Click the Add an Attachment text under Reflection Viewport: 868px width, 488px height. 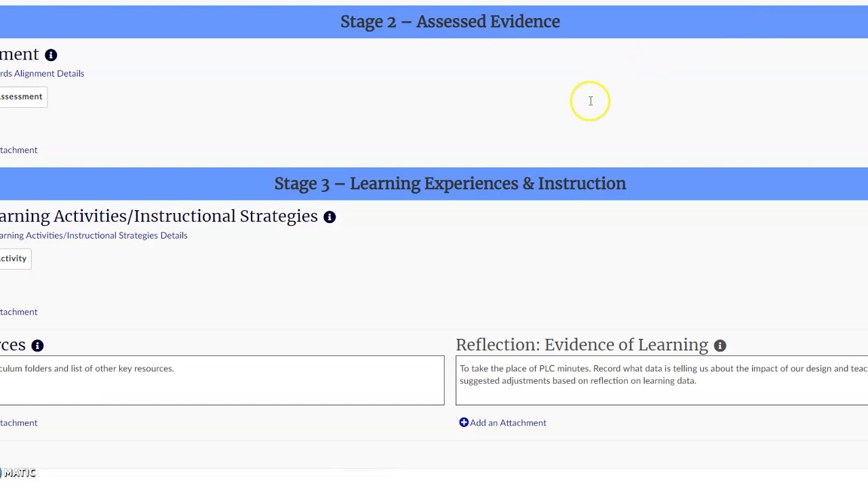tap(508, 422)
